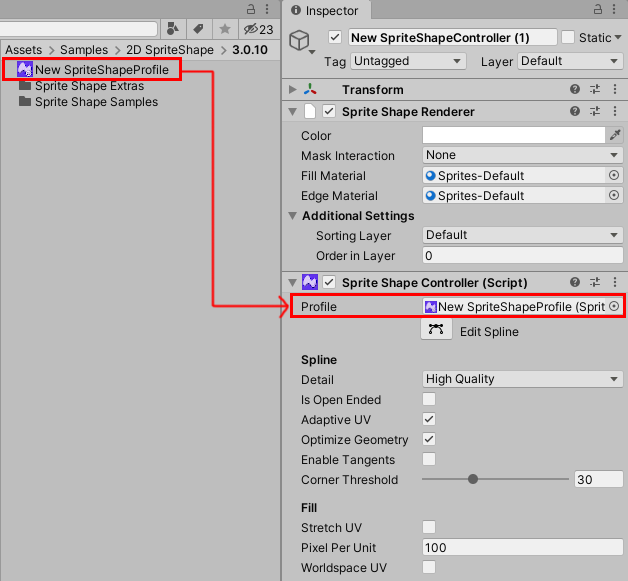Viewport: 628px width, 581px height.
Task: Open the color eyedropper picker
Action: point(615,135)
